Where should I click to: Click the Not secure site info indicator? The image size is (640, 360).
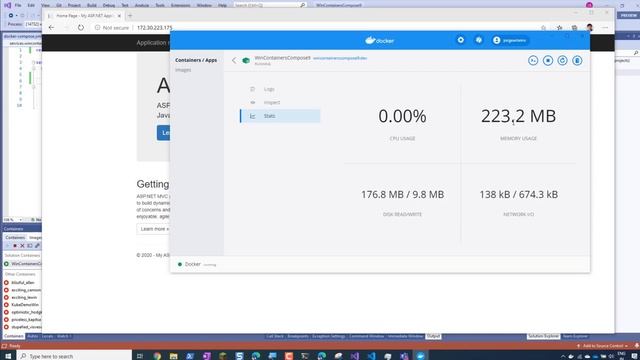112,28
